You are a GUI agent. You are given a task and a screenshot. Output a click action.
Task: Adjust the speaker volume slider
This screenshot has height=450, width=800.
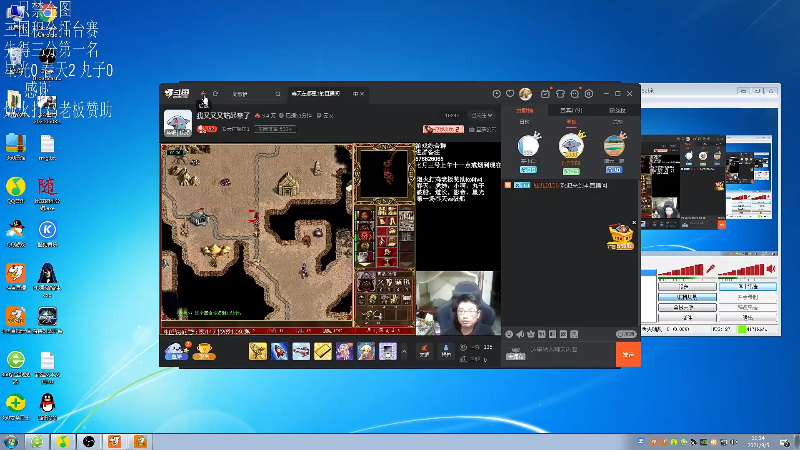[x=742, y=270]
